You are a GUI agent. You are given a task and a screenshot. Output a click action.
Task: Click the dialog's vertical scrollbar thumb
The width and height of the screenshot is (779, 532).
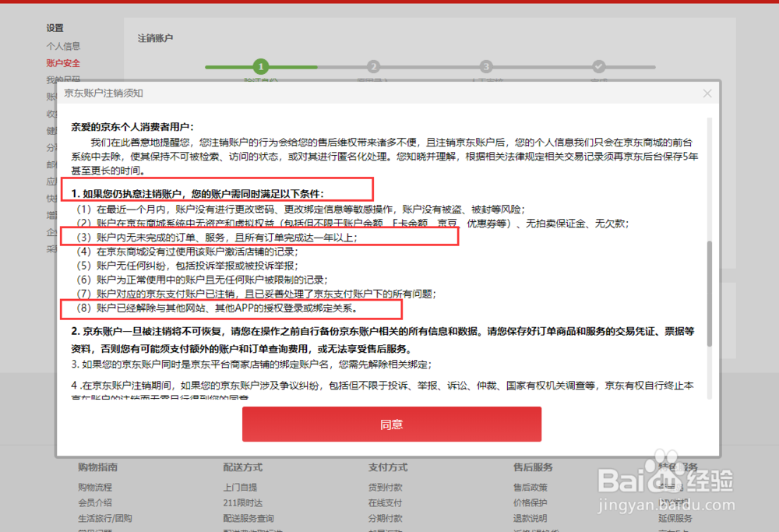coord(710,293)
